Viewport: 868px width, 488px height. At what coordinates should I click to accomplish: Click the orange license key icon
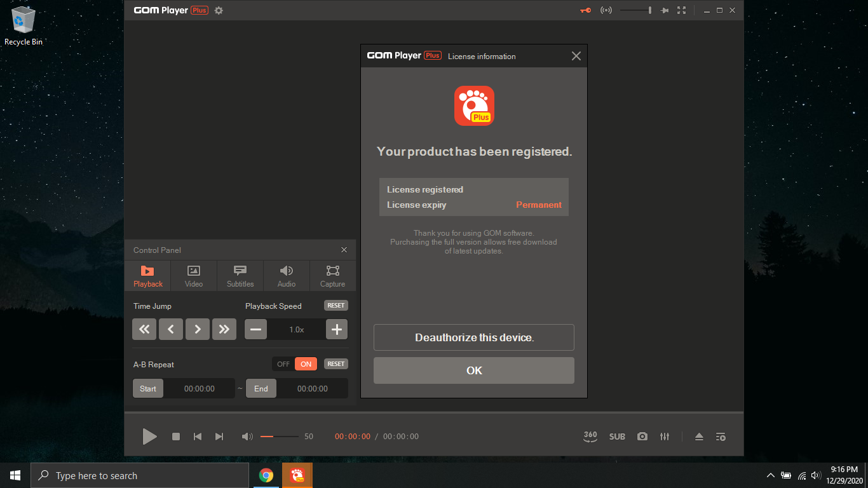[x=584, y=10]
